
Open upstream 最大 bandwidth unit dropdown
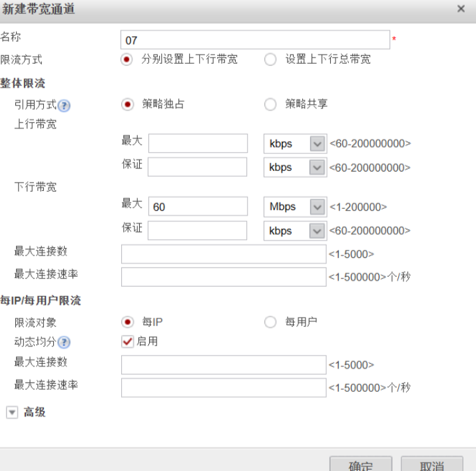pyautogui.click(x=295, y=144)
